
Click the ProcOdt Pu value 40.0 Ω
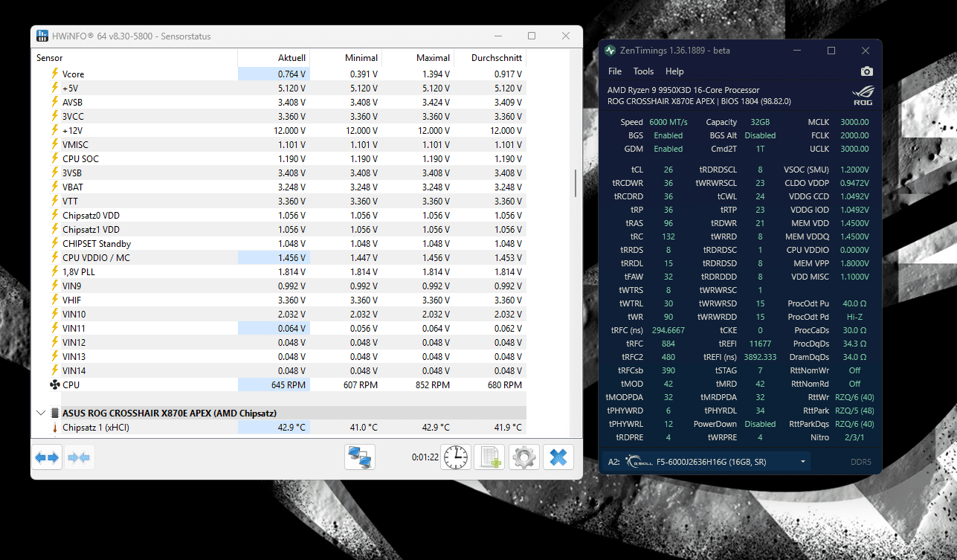pyautogui.click(x=854, y=303)
